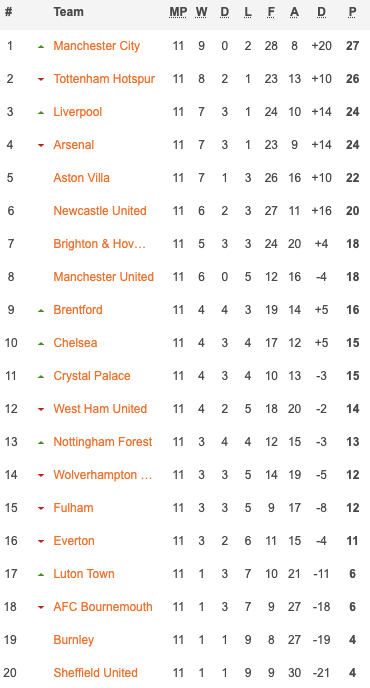Open the Aston Villa team link
Screen dimensions: 370x688
click(x=81, y=178)
